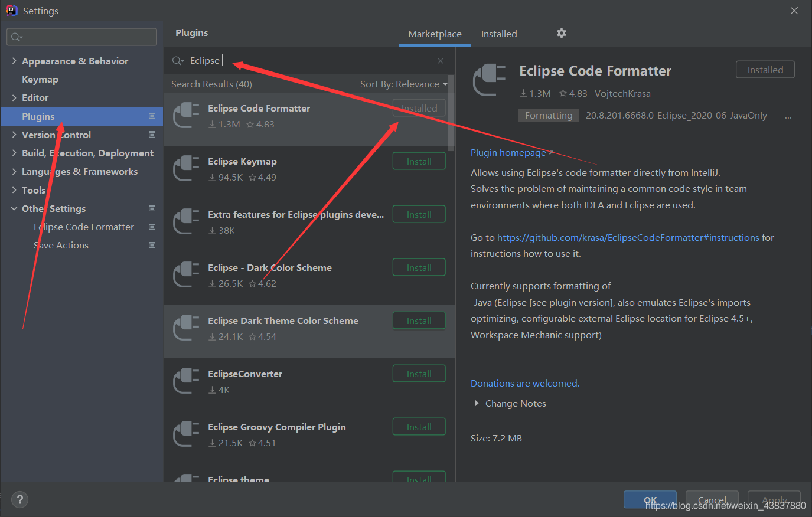Expand the Change Notes section
This screenshot has height=517, width=812.
pyautogui.click(x=477, y=403)
